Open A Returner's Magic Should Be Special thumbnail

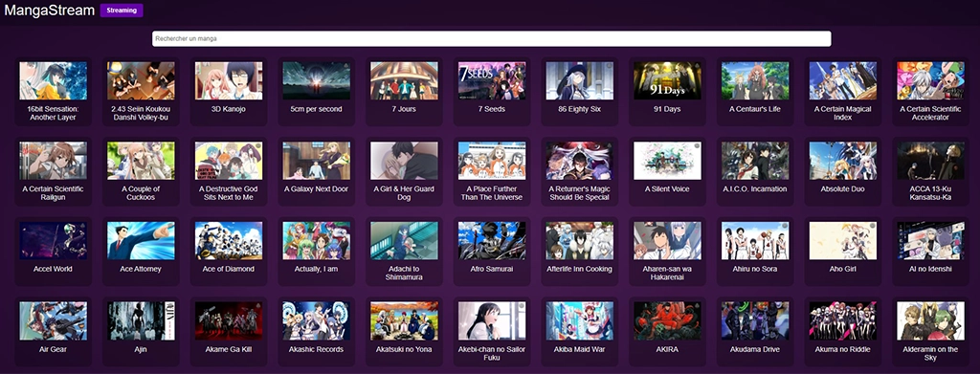(x=579, y=161)
